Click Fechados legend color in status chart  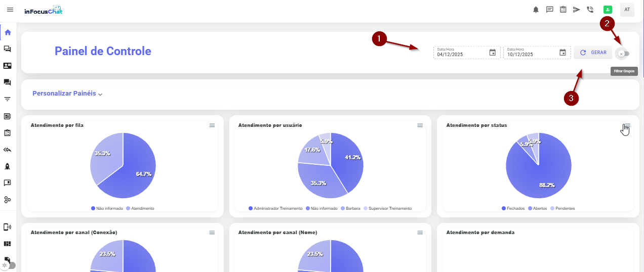click(503, 208)
